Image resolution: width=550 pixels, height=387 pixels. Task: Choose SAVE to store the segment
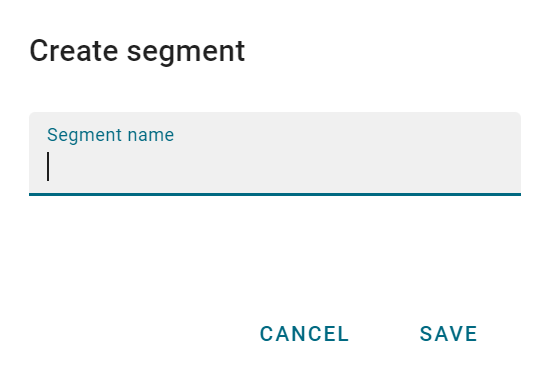(x=448, y=334)
